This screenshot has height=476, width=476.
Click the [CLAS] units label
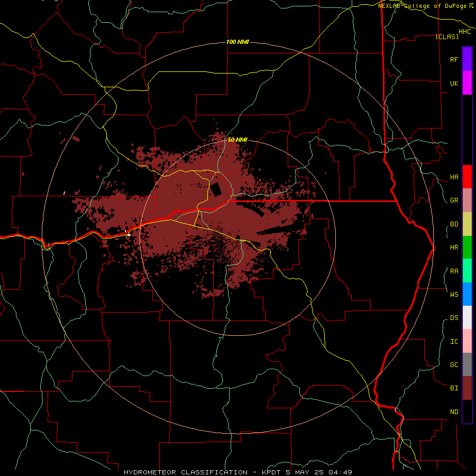(447, 36)
